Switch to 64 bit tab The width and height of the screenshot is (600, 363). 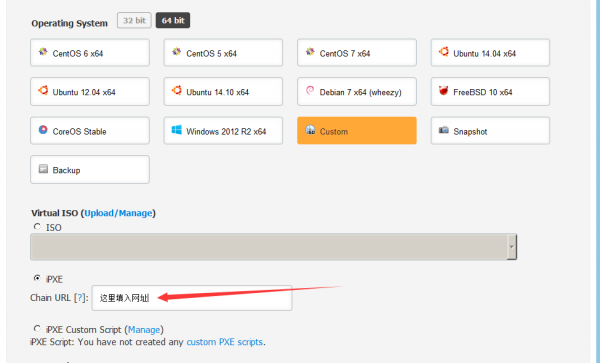tap(173, 20)
